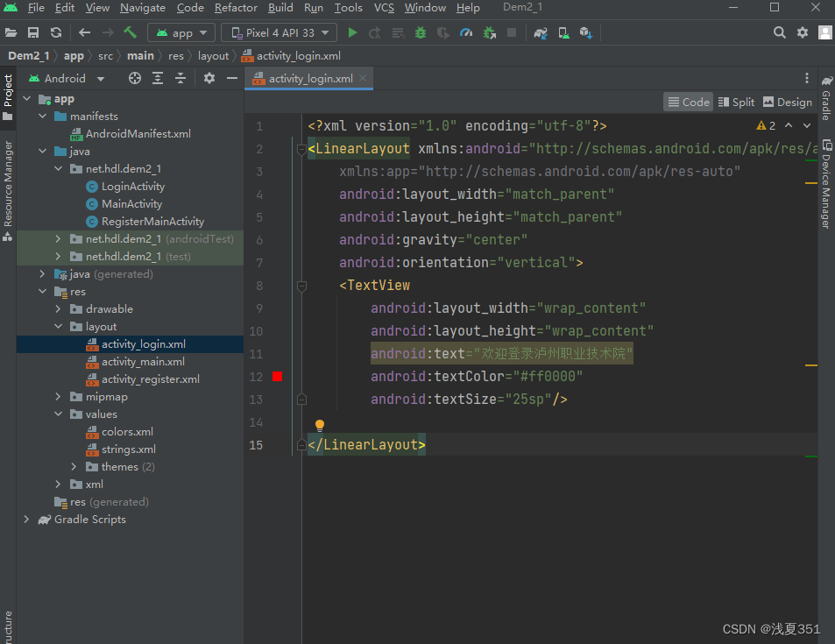Image resolution: width=835 pixels, height=644 pixels.
Task: Open strings.xml in the project tree
Action: (x=128, y=449)
